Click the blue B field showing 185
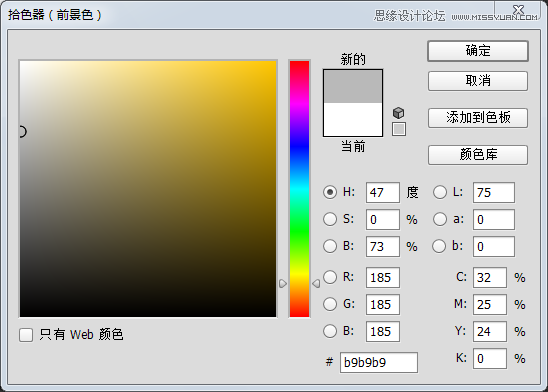This screenshot has width=548, height=392. 383,331
